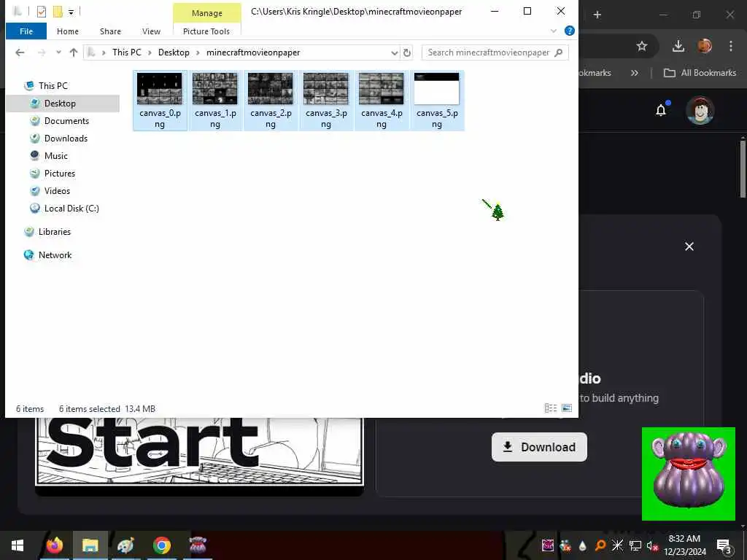The image size is (747, 560).
Task: Switch to large icons view in status bar
Action: [x=567, y=408]
